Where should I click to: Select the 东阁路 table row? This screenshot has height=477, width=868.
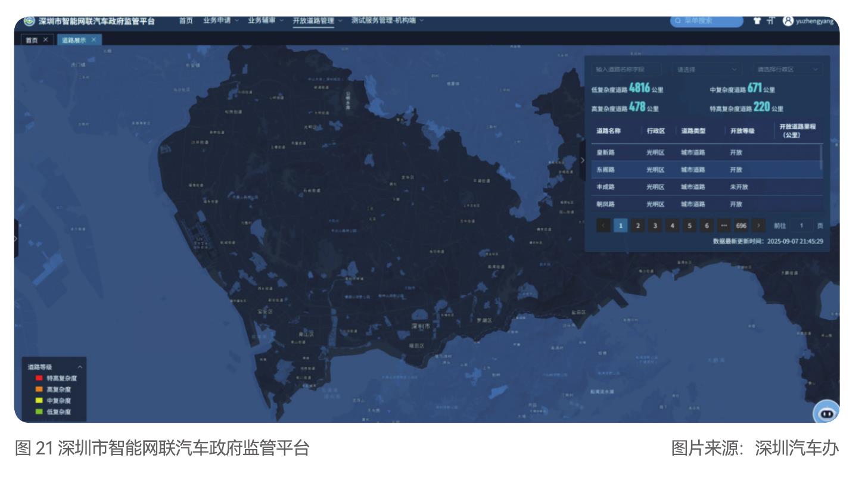(706, 170)
